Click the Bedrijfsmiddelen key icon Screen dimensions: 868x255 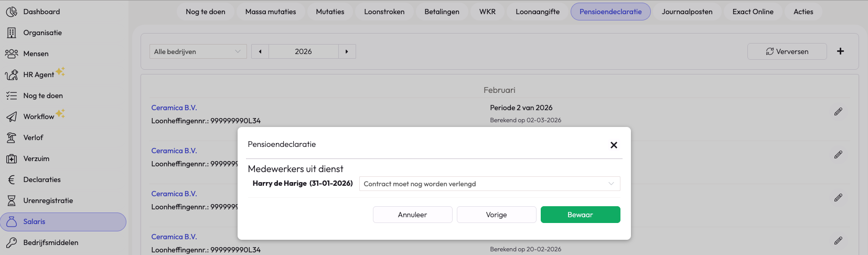[x=12, y=242]
